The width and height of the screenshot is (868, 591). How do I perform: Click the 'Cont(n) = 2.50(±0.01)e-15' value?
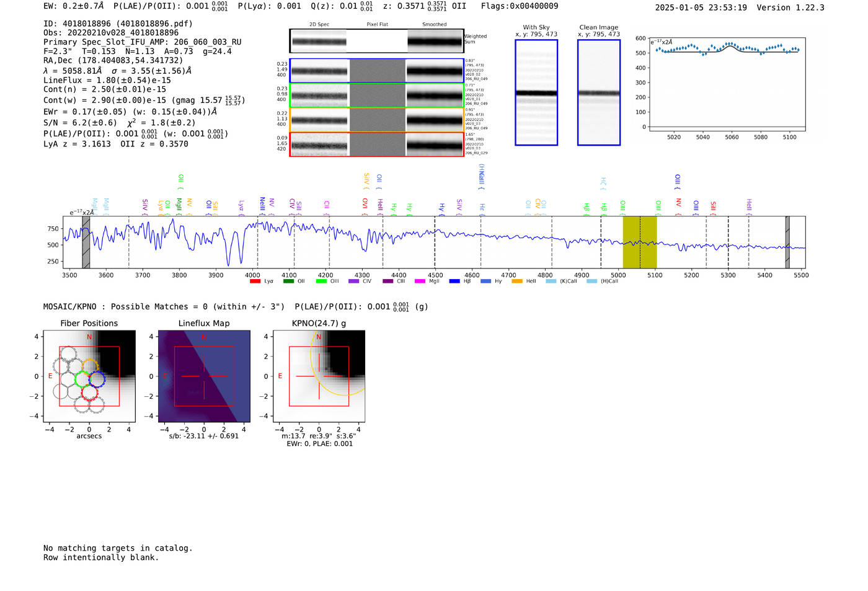pyautogui.click(x=105, y=90)
